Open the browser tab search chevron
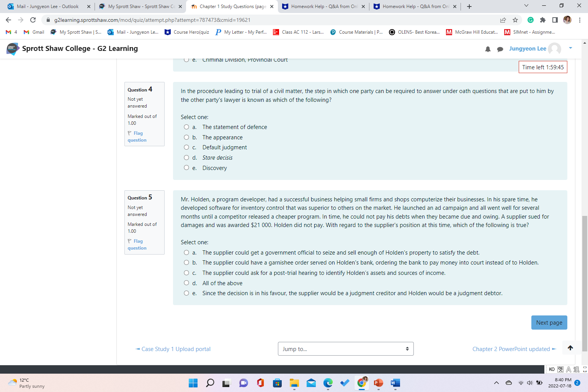The height and width of the screenshot is (392, 588). click(x=526, y=6)
